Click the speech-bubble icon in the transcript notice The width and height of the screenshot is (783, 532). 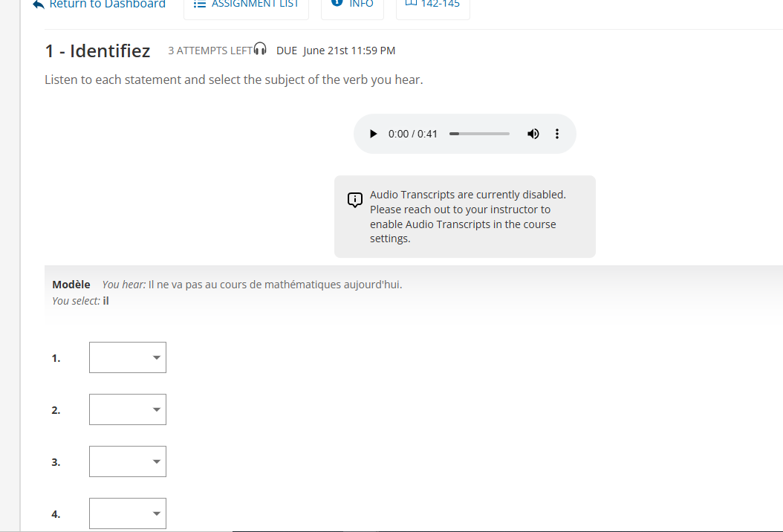click(x=354, y=199)
